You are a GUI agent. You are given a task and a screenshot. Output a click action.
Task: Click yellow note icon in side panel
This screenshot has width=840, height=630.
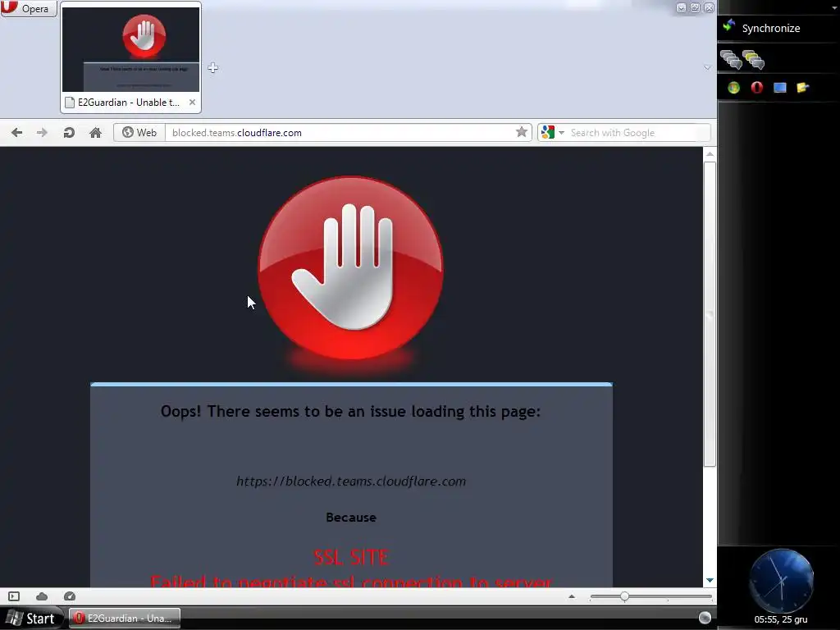(x=802, y=87)
